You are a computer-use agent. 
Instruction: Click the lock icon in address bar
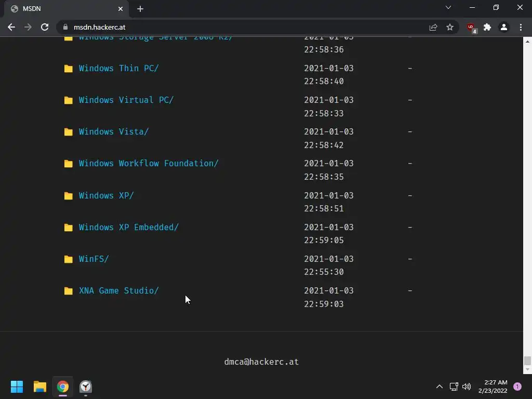pos(65,27)
